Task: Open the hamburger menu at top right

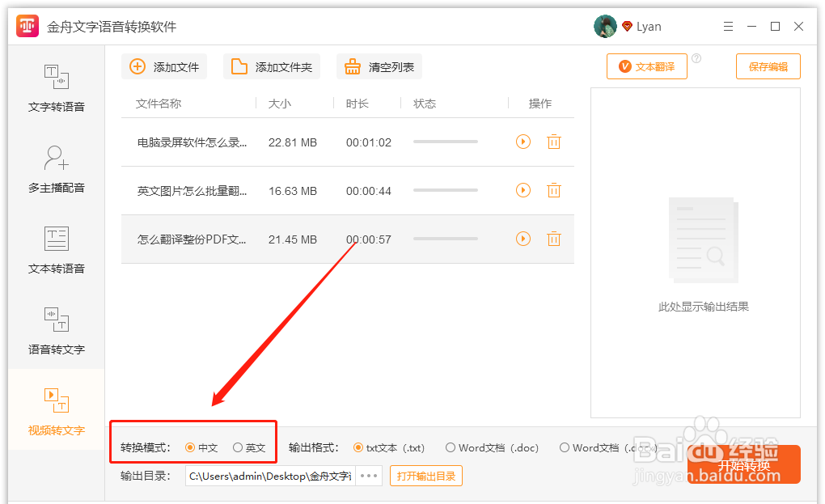Action: click(x=728, y=26)
